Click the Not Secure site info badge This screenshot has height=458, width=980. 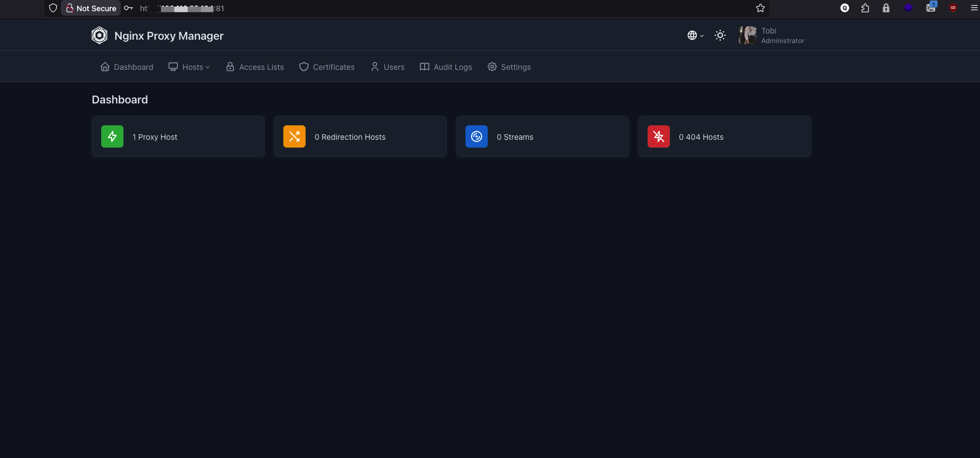point(91,8)
